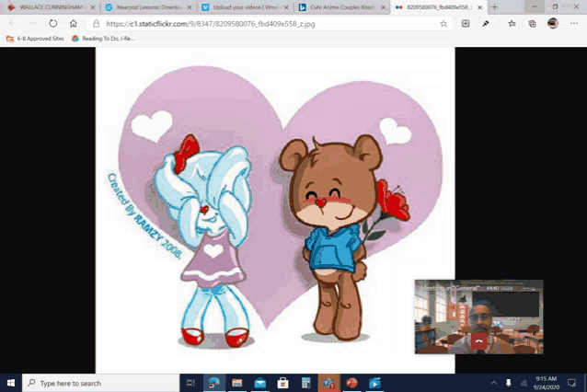The image size is (587, 392).
Task: Open the user profile avatar
Action: pos(553,23)
